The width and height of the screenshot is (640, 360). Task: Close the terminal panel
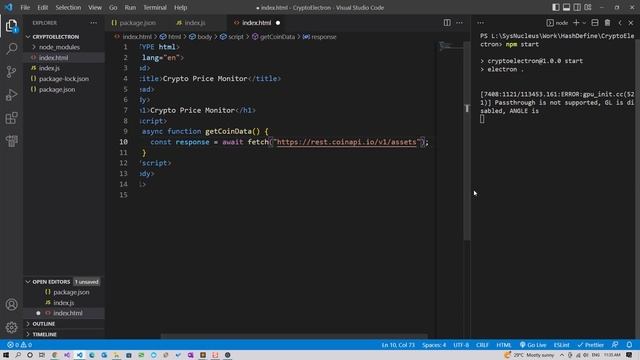tap(631, 23)
